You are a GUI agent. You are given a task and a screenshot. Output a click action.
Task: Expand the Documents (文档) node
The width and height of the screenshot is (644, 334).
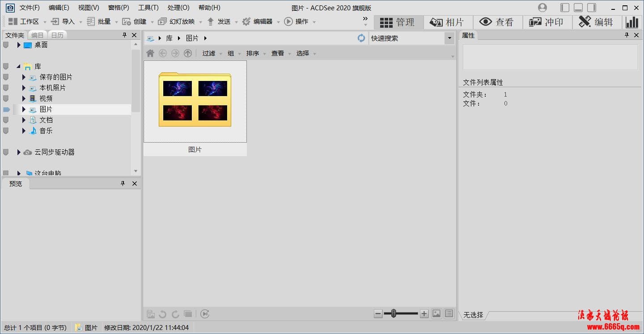tap(24, 120)
